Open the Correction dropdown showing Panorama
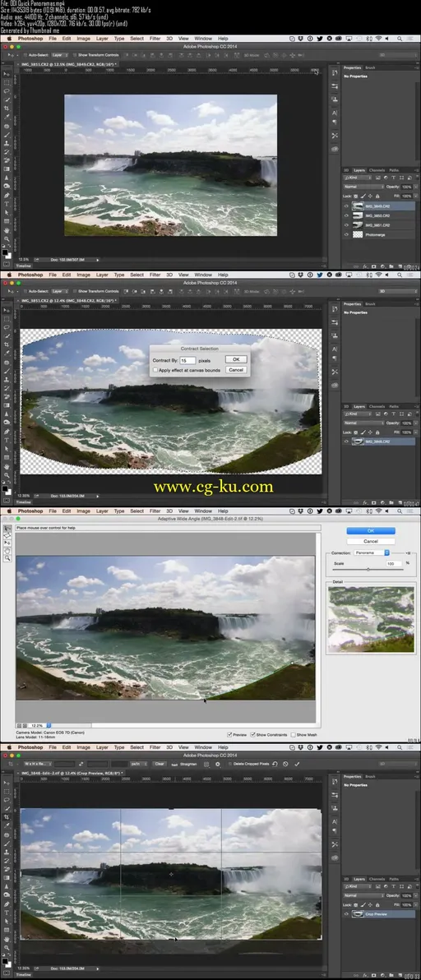The image size is (421, 980). click(372, 553)
